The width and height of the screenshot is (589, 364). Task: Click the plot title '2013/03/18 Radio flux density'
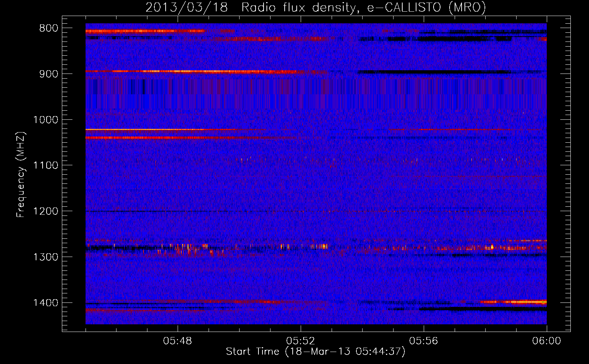click(316, 7)
